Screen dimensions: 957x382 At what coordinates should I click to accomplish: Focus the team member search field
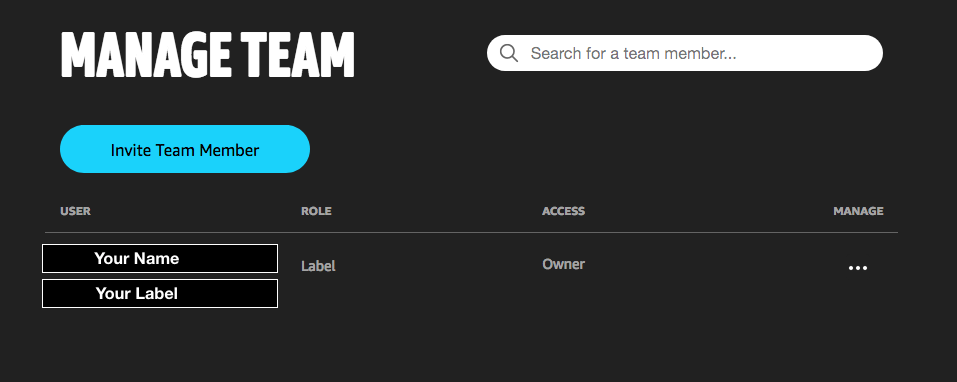685,53
